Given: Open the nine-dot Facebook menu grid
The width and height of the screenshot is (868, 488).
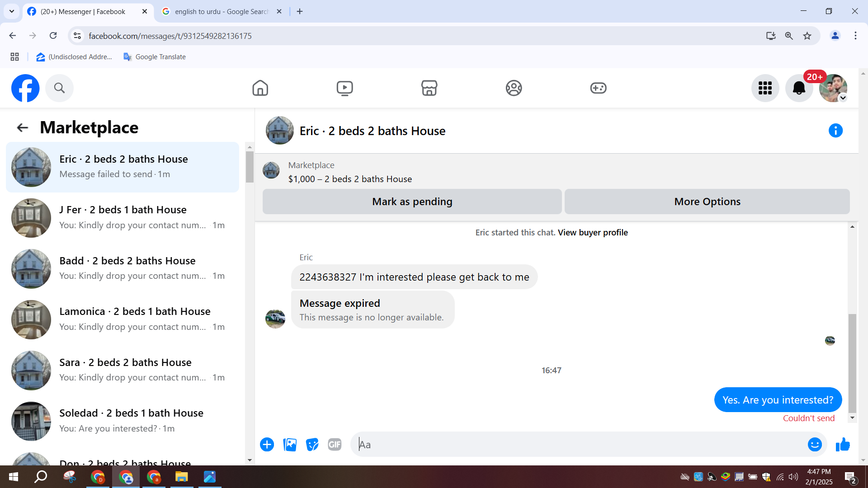Looking at the screenshot, I should click(x=765, y=88).
